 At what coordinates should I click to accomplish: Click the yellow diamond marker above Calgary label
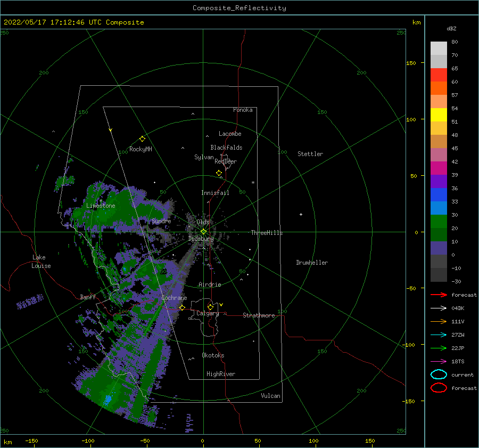(x=210, y=307)
